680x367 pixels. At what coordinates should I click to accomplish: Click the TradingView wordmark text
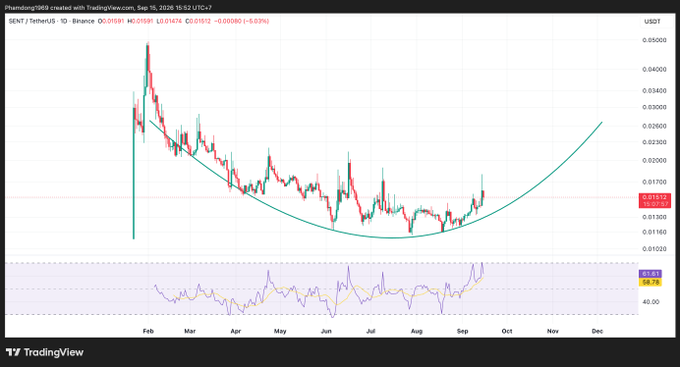pos(53,352)
